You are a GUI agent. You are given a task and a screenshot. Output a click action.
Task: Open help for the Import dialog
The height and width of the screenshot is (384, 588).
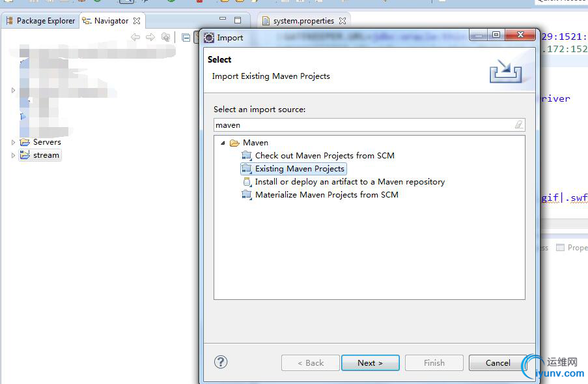point(221,362)
